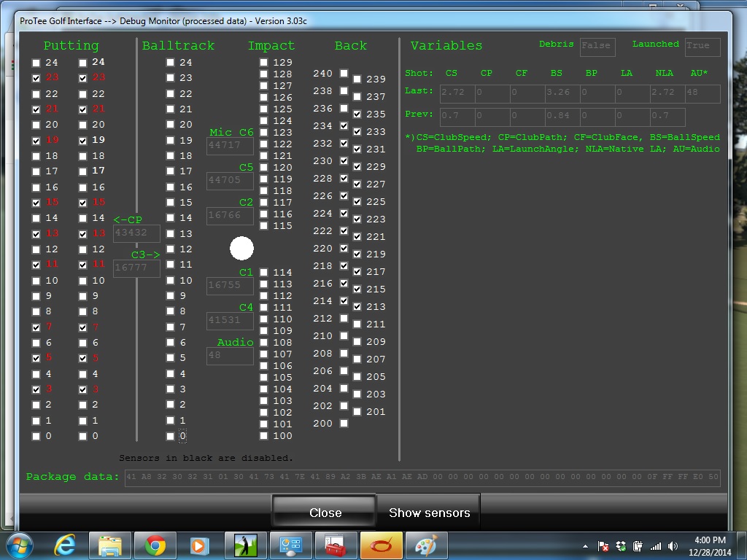The width and height of the screenshot is (747, 560).
Task: Toggle Balltrack sensor 24 checkbox
Action: (170, 63)
